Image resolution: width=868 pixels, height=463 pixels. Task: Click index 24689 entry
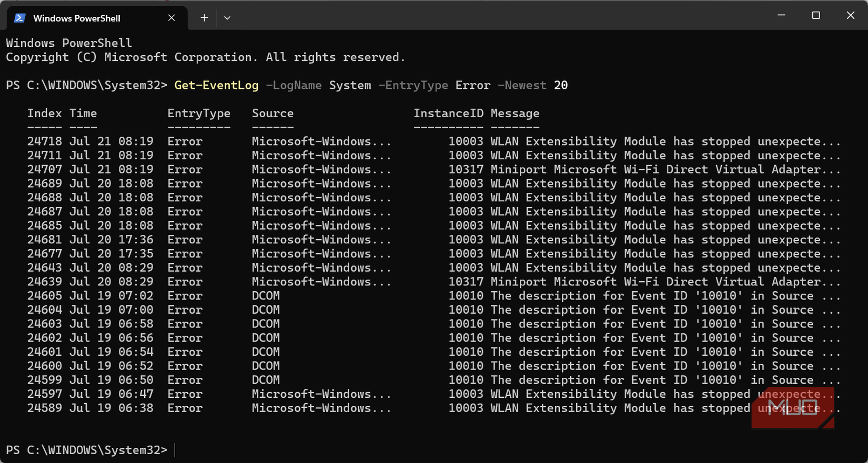(434, 183)
